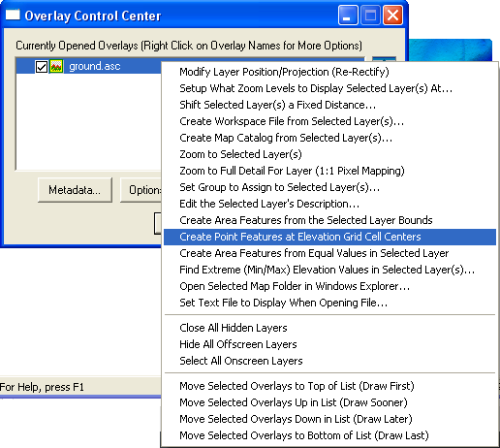Screen dimensions: 500x448
Task: Choose Select All Onscreen Layers
Action: (x=329, y=361)
